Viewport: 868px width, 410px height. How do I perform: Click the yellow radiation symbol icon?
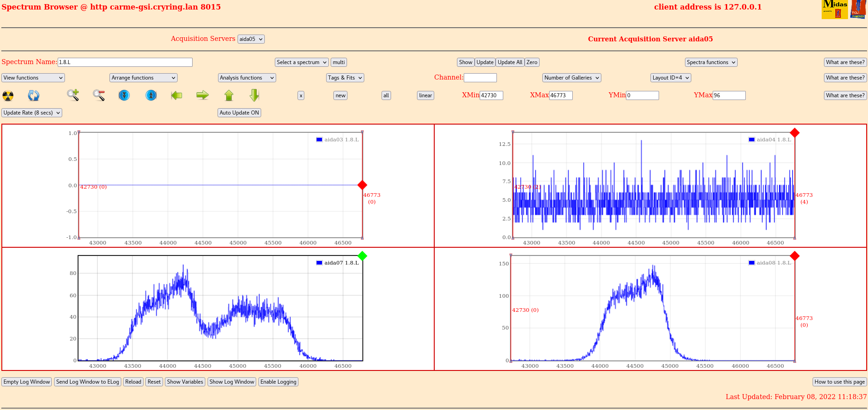8,95
